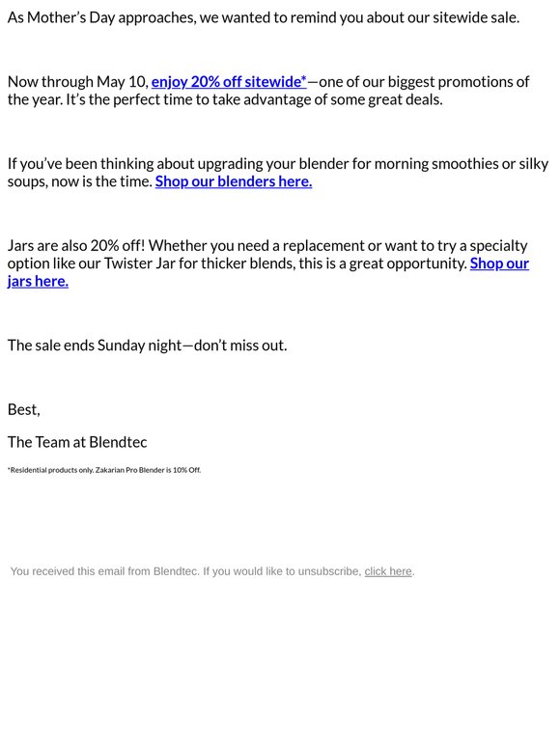
Task: Open the "enjoy 20% off sitewide*" link
Action: coord(229,82)
